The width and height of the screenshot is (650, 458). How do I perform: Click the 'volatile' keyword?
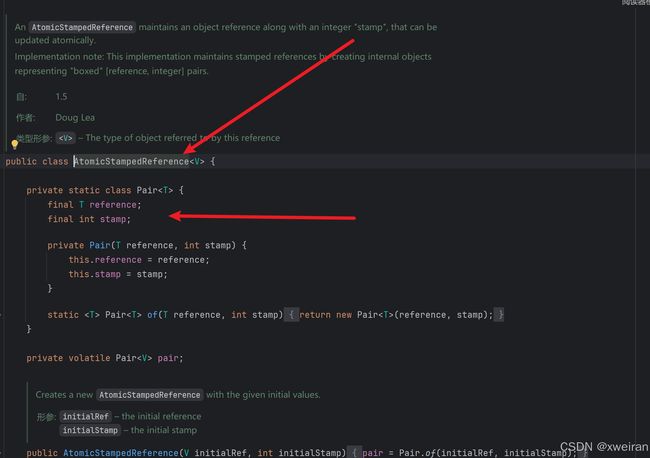click(x=89, y=358)
